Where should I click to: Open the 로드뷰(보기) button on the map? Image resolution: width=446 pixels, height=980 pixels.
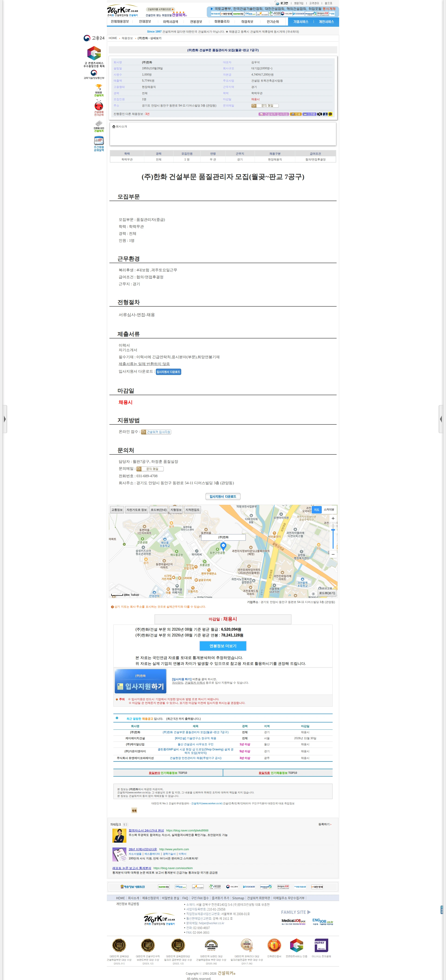(327, 593)
